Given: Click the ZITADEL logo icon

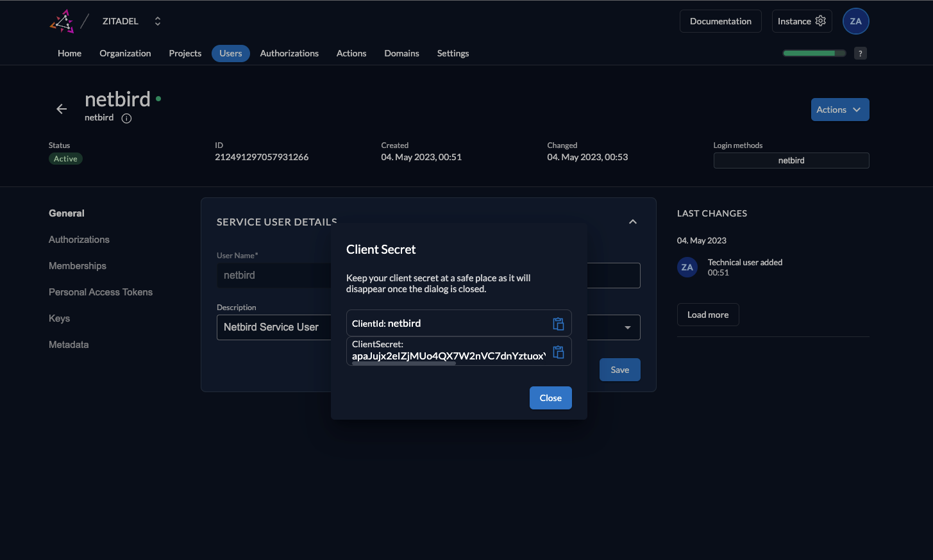Looking at the screenshot, I should coord(62,21).
